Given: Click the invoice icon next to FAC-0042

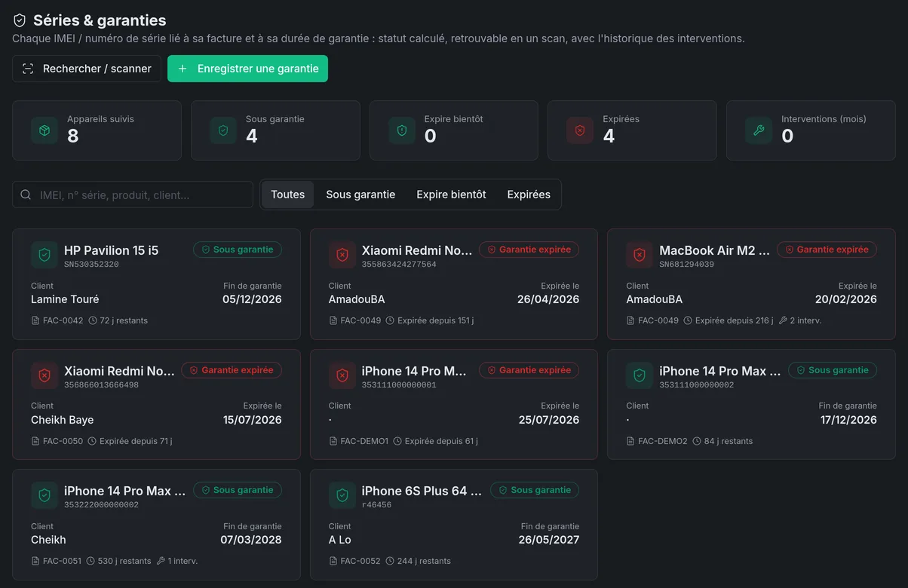Looking at the screenshot, I should tap(35, 320).
